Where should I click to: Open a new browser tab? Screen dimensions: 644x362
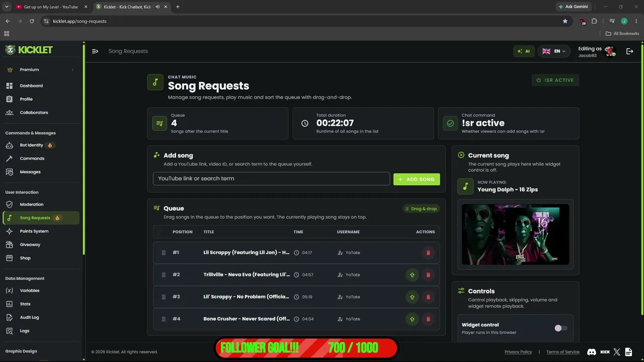(178, 7)
